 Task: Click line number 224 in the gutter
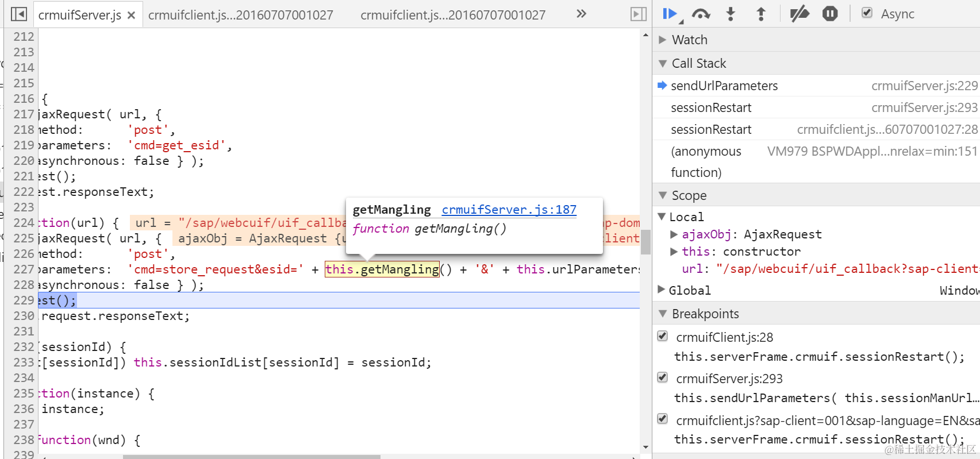pos(24,222)
